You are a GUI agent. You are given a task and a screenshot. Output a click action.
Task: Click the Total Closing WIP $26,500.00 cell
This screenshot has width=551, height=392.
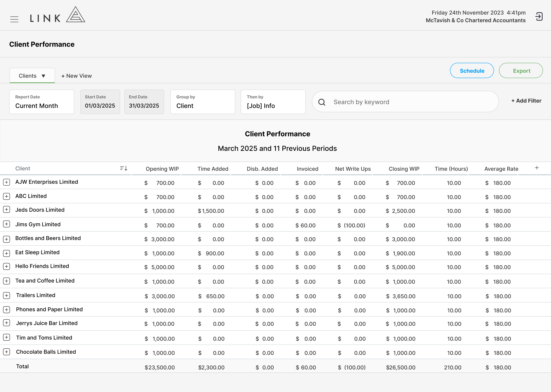401,368
